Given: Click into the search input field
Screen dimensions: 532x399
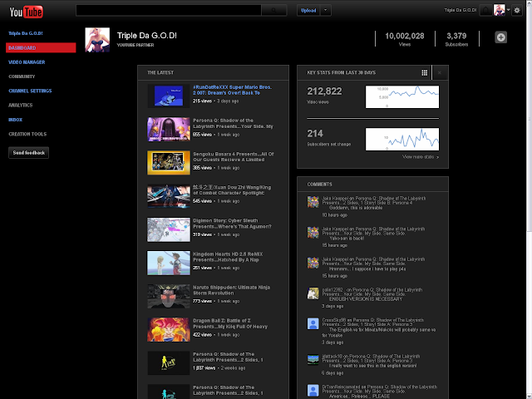Looking at the screenshot, I should pyautogui.click(x=169, y=10).
